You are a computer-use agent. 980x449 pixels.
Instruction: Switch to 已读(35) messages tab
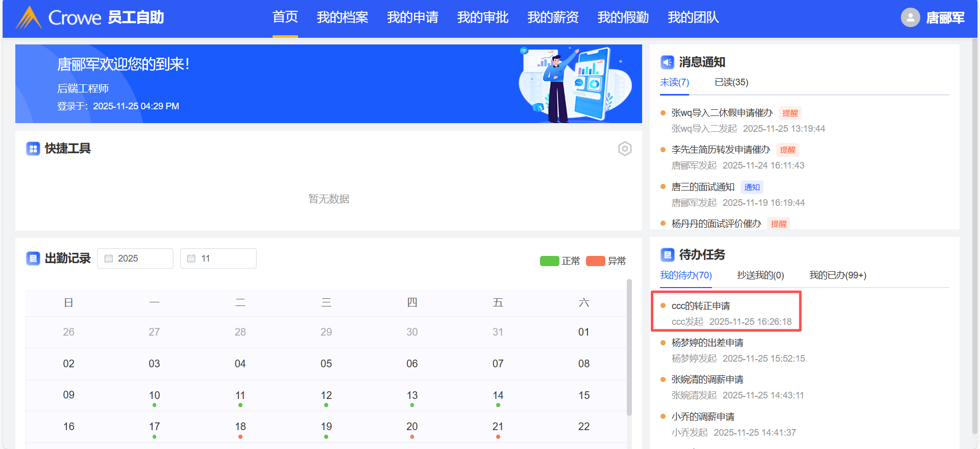(731, 82)
